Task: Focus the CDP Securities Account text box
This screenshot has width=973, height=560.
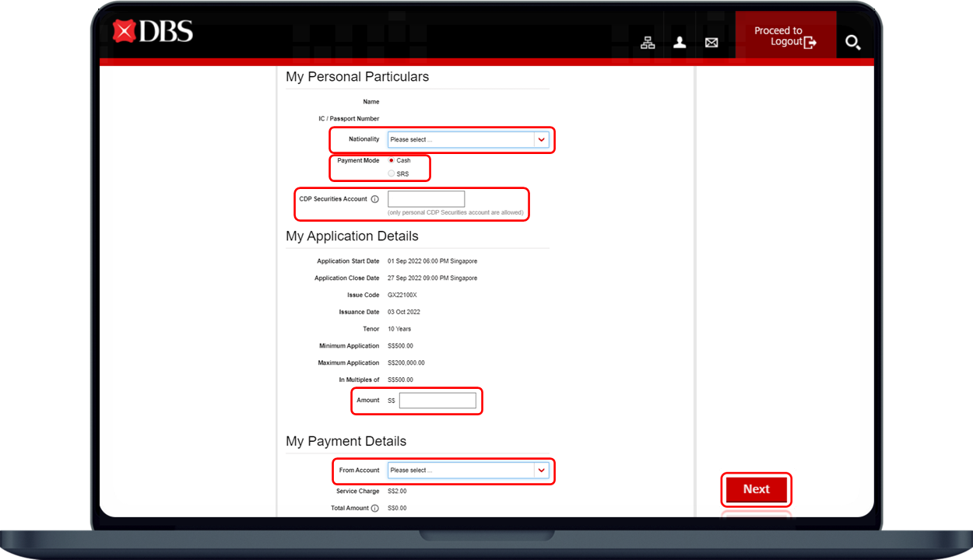Action: click(x=426, y=199)
